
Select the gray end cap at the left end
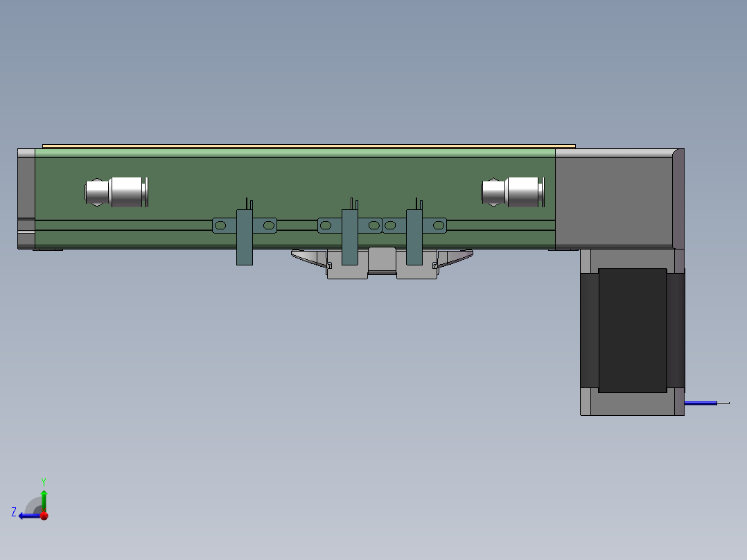coord(26,199)
